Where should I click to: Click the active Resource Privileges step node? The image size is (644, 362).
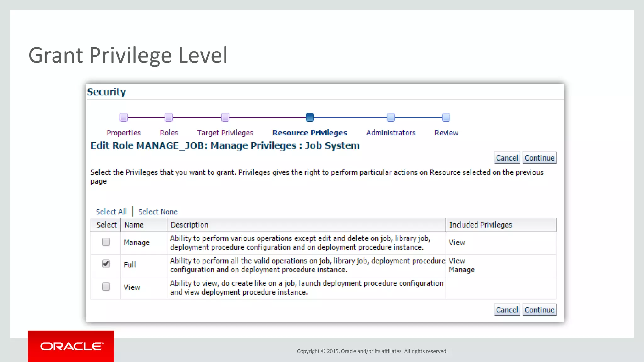(310, 118)
